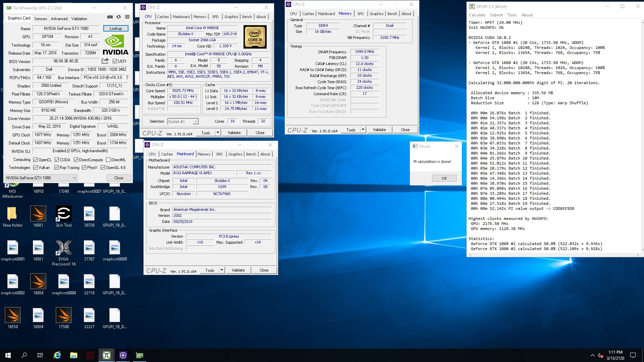Click Validate in CPU-Z Memory window
Image resolution: width=644 pixels, height=362 pixels.
click(379, 130)
